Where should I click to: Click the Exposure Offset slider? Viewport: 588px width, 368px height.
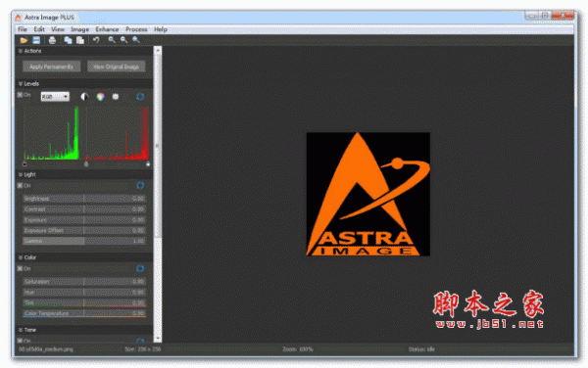point(84,230)
